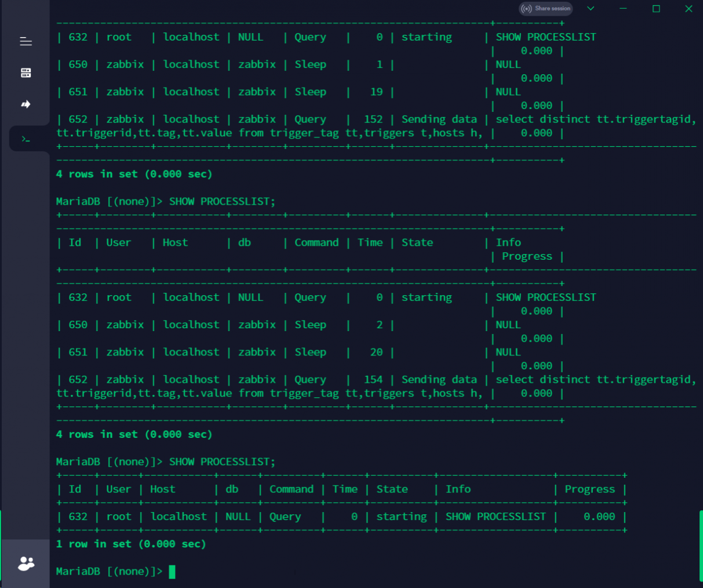Minimize the terminal window
This screenshot has width=703, height=588.
(624, 9)
